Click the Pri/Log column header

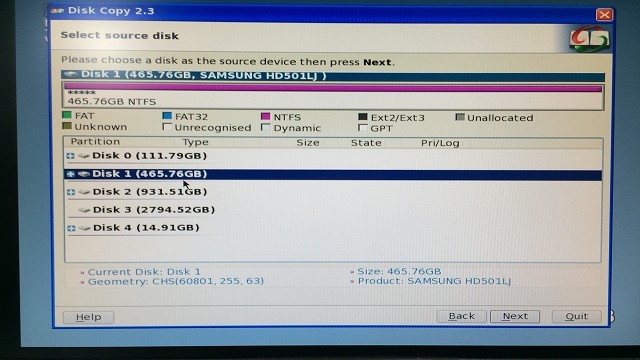440,143
